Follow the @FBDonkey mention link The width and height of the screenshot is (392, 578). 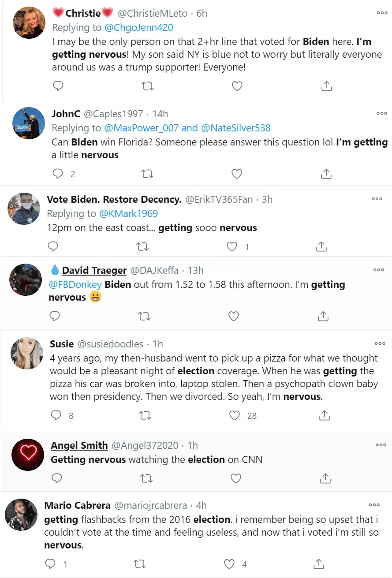click(75, 284)
